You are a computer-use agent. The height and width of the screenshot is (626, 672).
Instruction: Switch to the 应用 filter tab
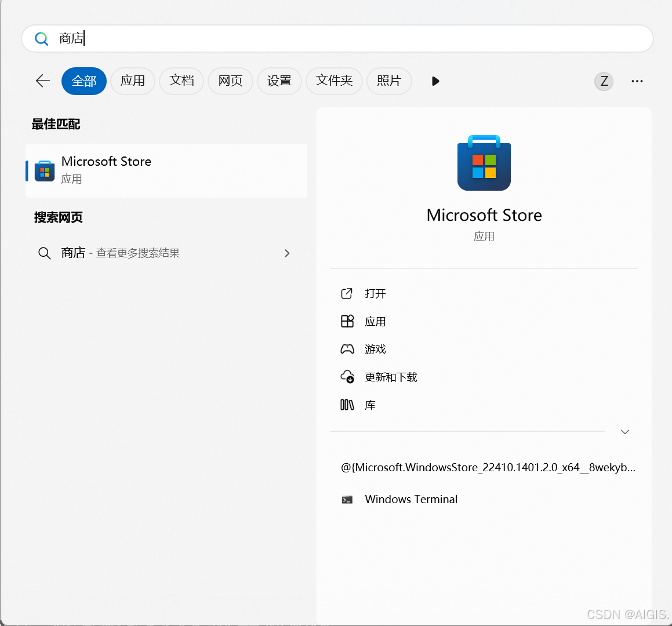pos(132,81)
